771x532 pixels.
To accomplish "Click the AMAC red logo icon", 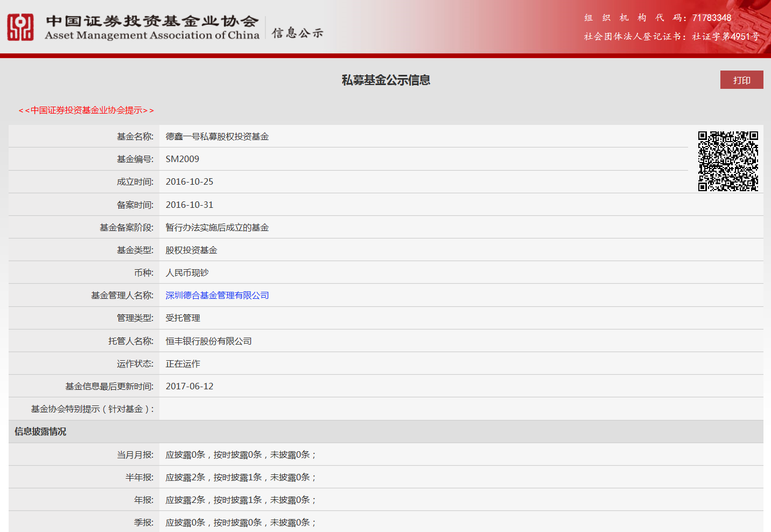I will tap(20, 27).
